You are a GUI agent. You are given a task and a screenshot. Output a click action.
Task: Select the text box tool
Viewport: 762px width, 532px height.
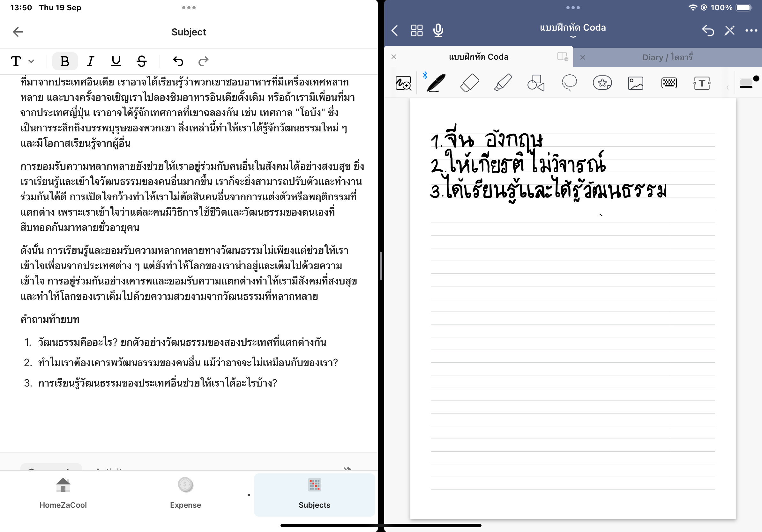(x=702, y=83)
